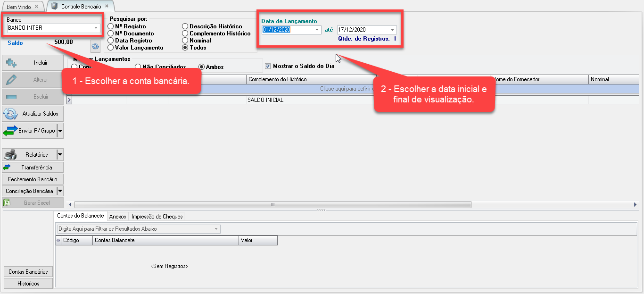Click the Gerar Excel spreadsheet icon
Screen dimensions: 644x294
[x=7, y=203]
